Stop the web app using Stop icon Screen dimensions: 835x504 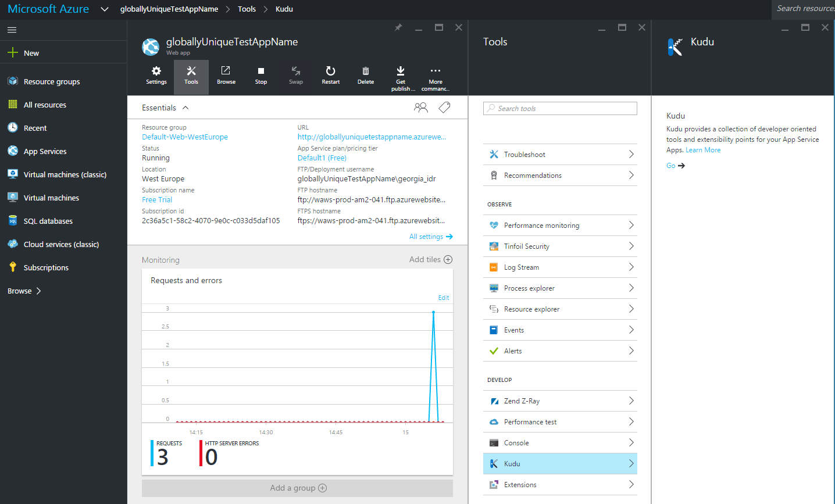[261, 74]
